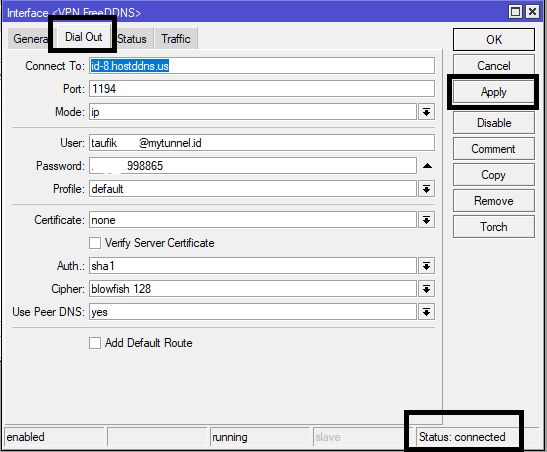Click the Cipher blowfish 128 field

[253, 289]
